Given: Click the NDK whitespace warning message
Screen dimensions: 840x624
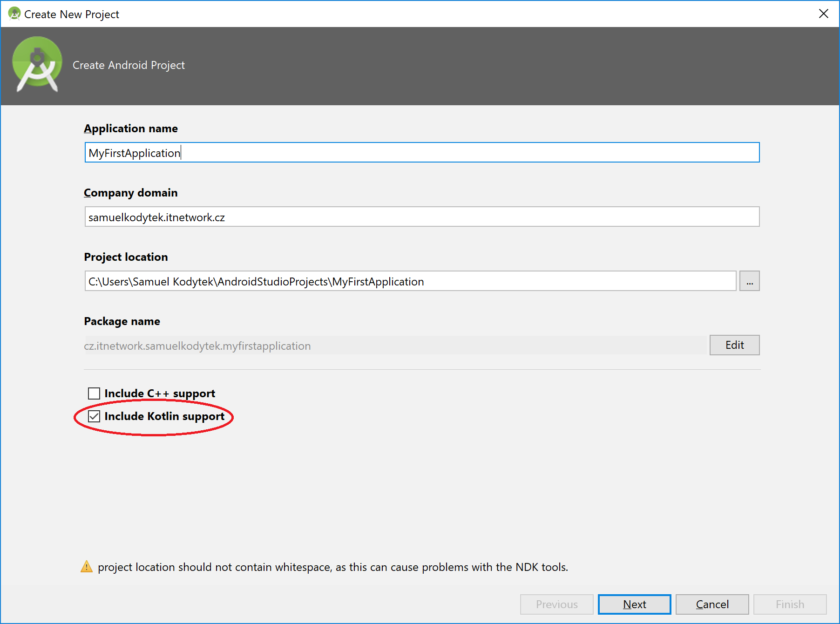Looking at the screenshot, I should pos(332,567).
